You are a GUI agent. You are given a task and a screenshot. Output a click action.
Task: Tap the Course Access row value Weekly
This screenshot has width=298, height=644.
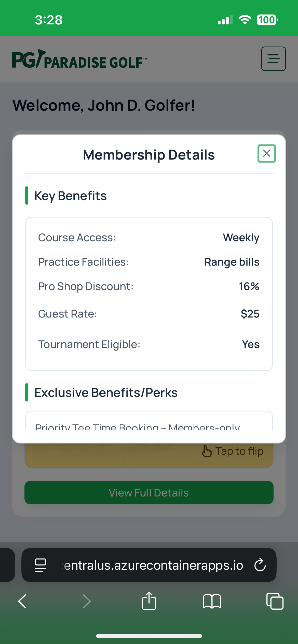pos(241,238)
